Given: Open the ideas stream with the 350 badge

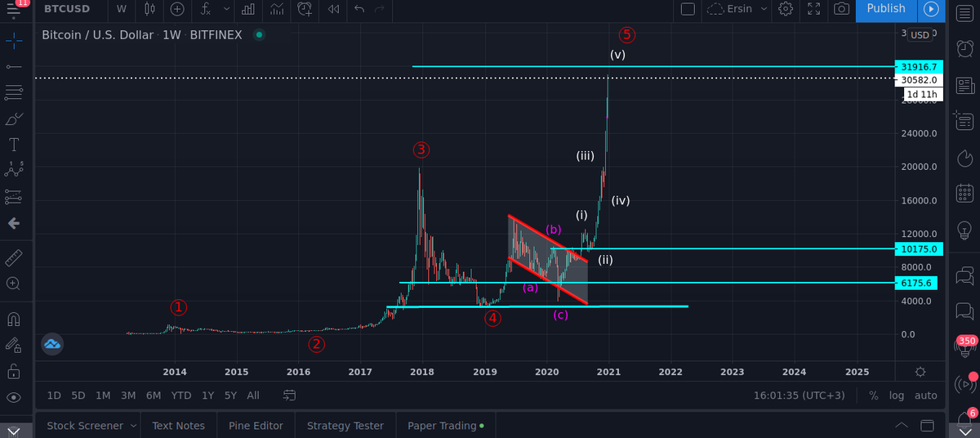Looking at the screenshot, I should [964, 346].
